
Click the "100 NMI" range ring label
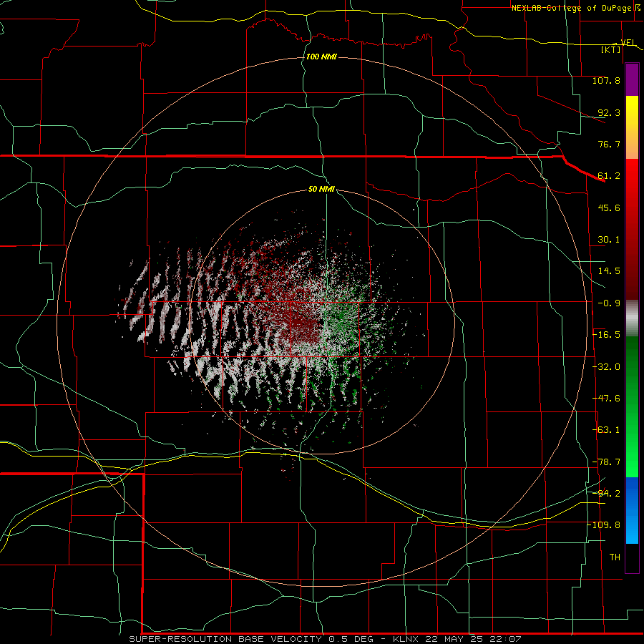[x=321, y=57]
